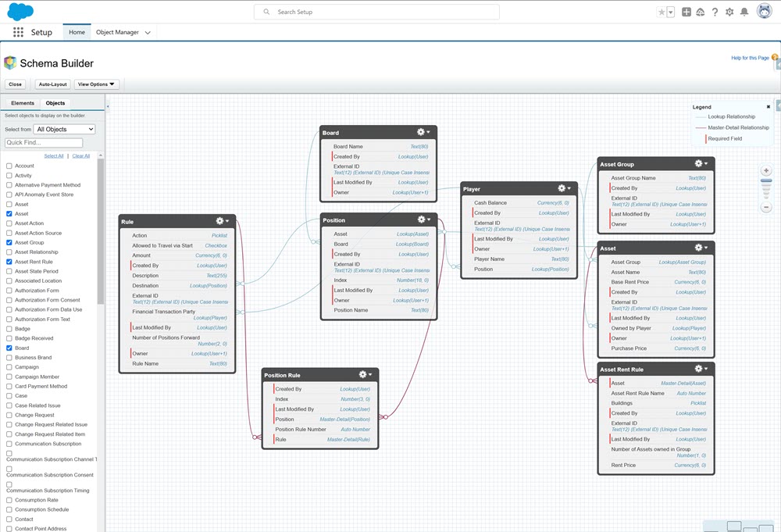781x532 pixels.
Task: Open the notifications bell
Action: pyautogui.click(x=744, y=12)
